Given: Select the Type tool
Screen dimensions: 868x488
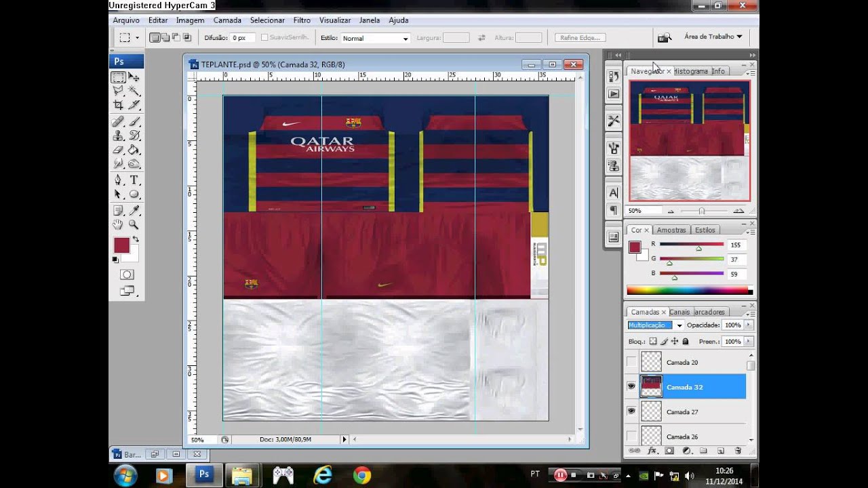Looking at the screenshot, I should coord(134,180).
